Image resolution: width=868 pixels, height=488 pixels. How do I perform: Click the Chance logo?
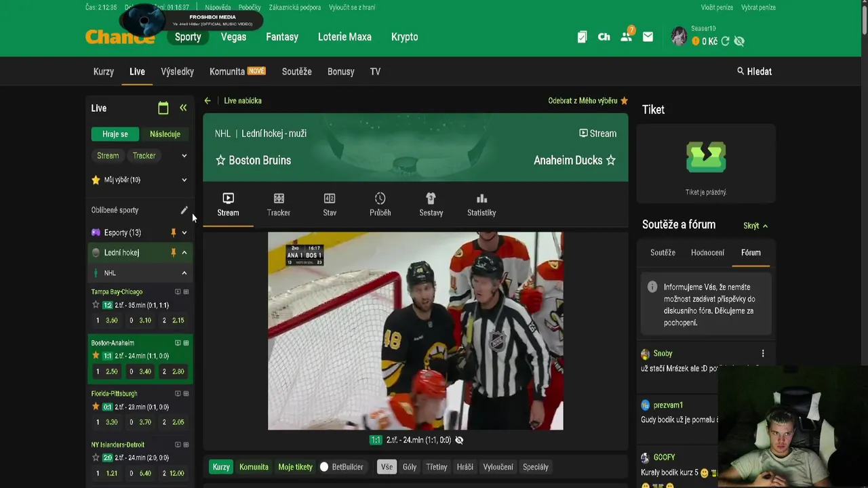click(x=120, y=37)
